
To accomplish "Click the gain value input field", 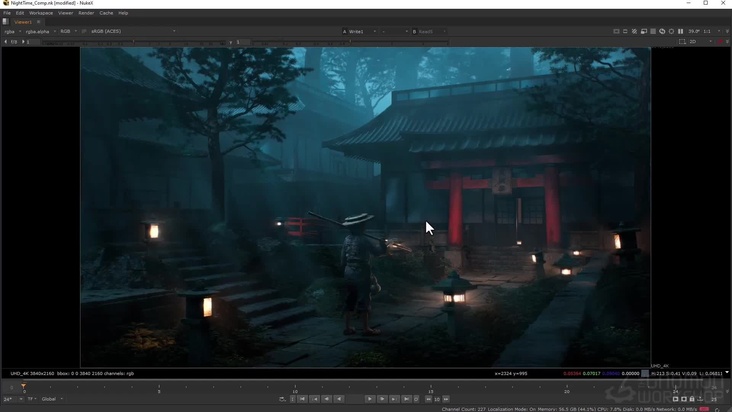I will 31,42.
